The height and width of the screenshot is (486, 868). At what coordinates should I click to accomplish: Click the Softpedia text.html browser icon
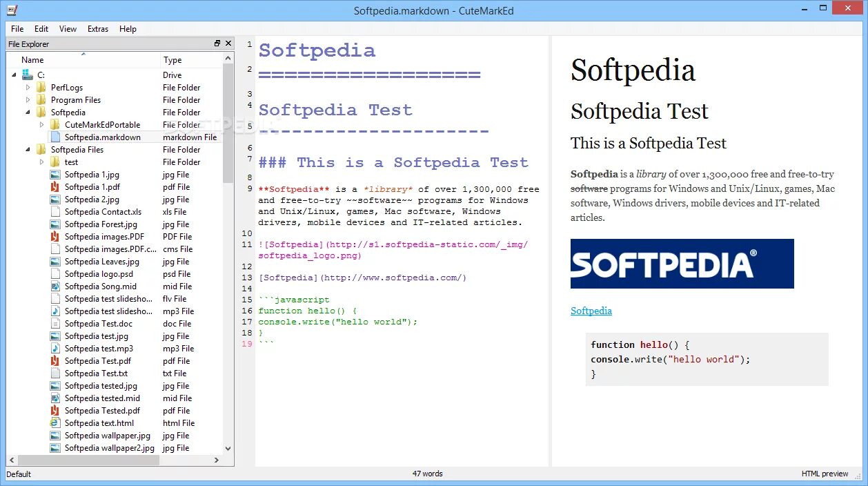[x=55, y=423]
